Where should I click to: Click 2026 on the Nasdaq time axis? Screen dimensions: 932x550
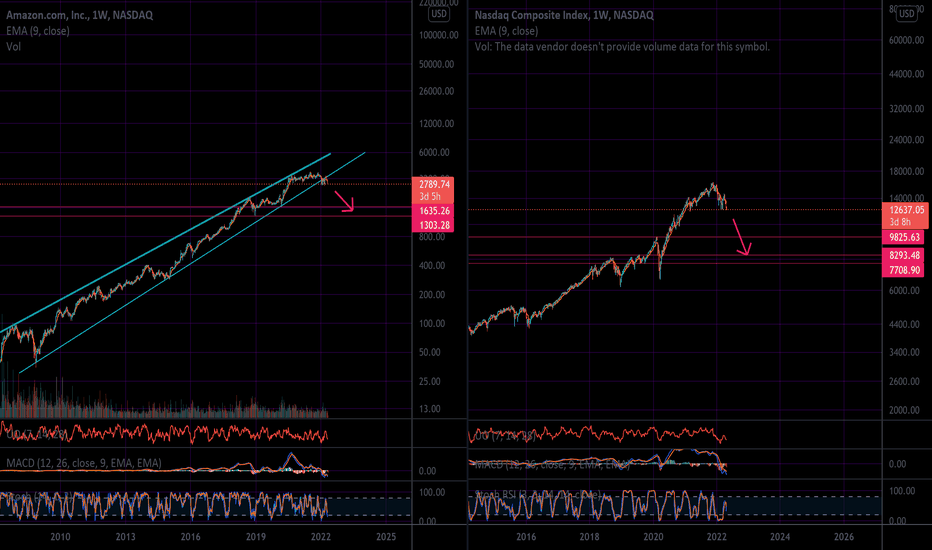[843, 537]
